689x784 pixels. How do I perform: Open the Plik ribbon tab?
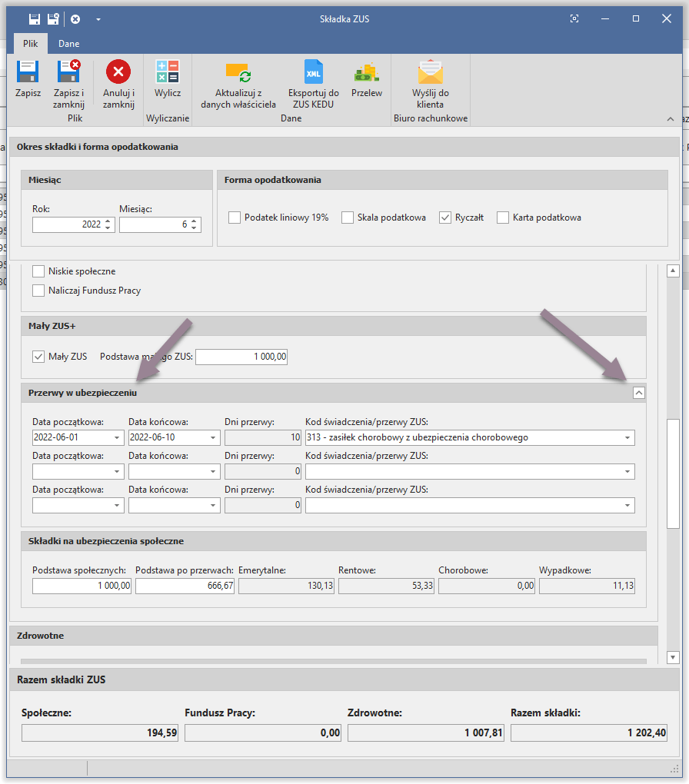[x=30, y=44]
